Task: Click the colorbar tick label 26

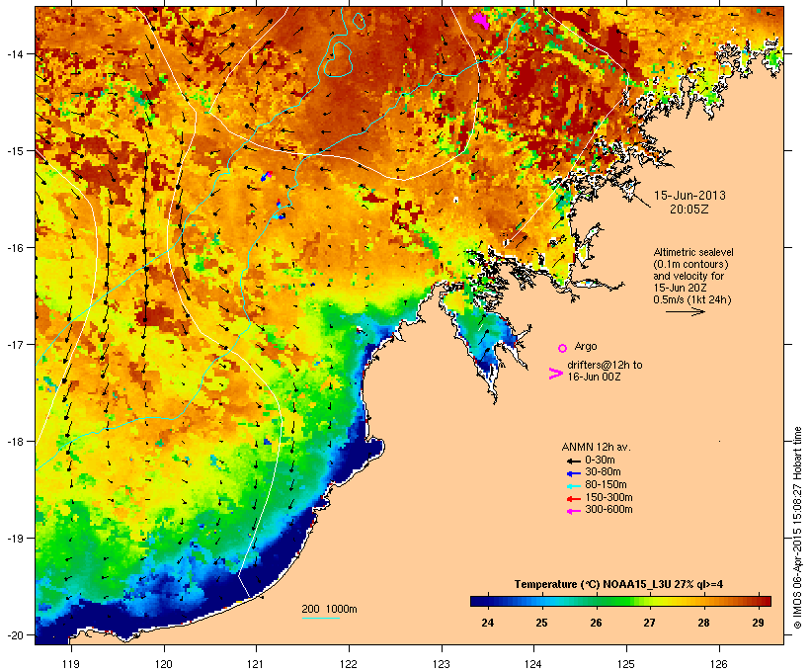Action: coord(596,623)
